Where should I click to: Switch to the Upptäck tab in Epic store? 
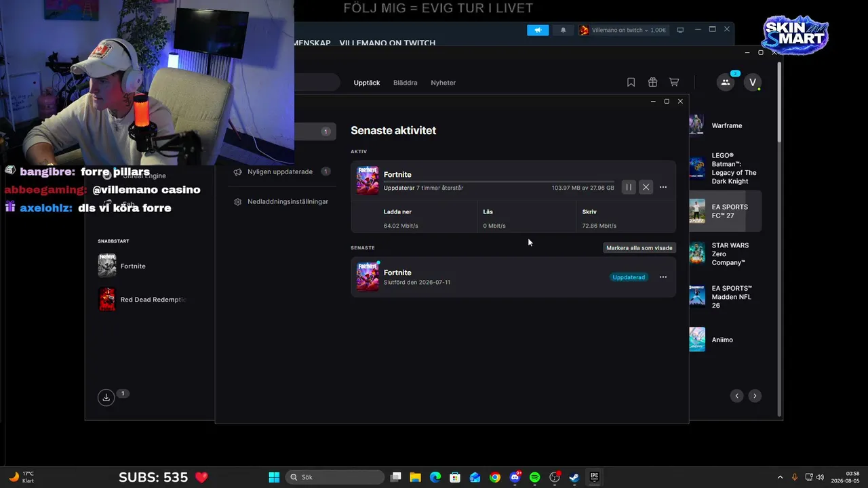(x=367, y=83)
